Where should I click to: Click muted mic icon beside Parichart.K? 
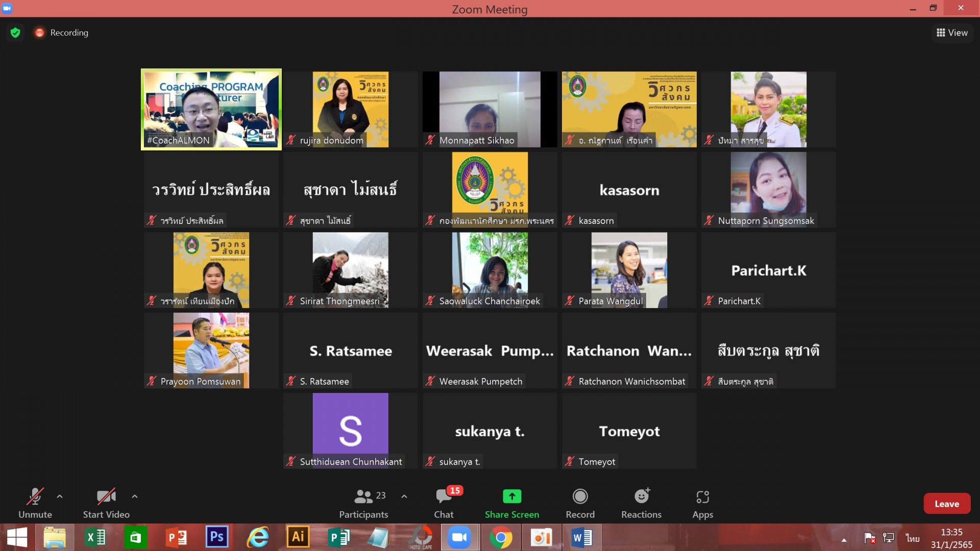pos(709,300)
